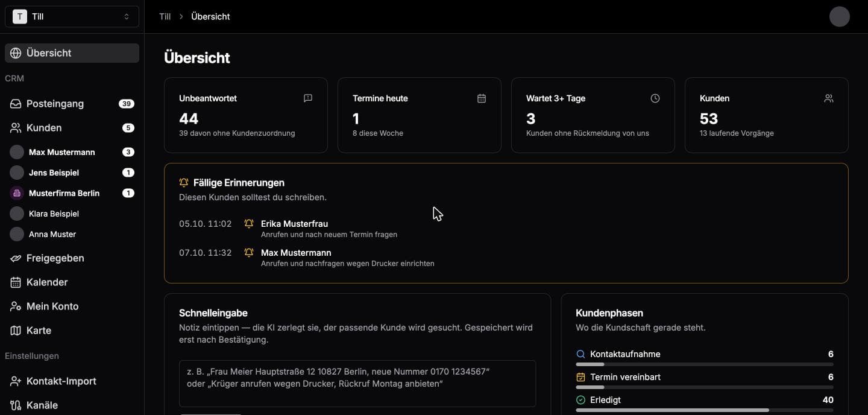Open Karte in the sidebar
This screenshot has height=415, width=868.
click(72, 331)
